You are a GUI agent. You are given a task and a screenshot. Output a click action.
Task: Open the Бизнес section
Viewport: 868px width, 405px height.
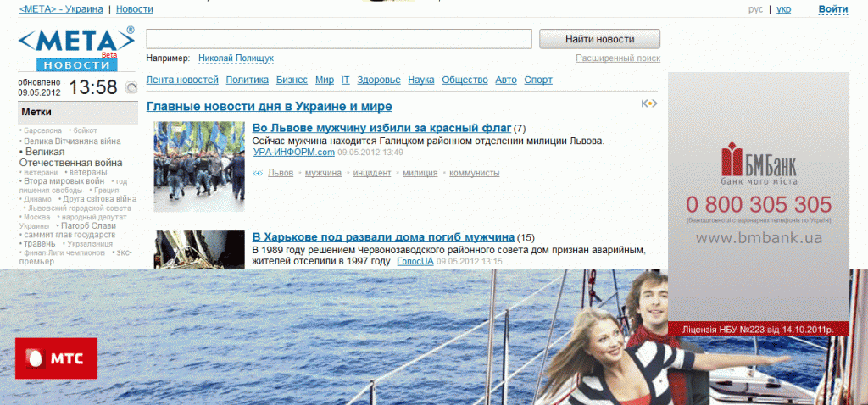(x=292, y=80)
